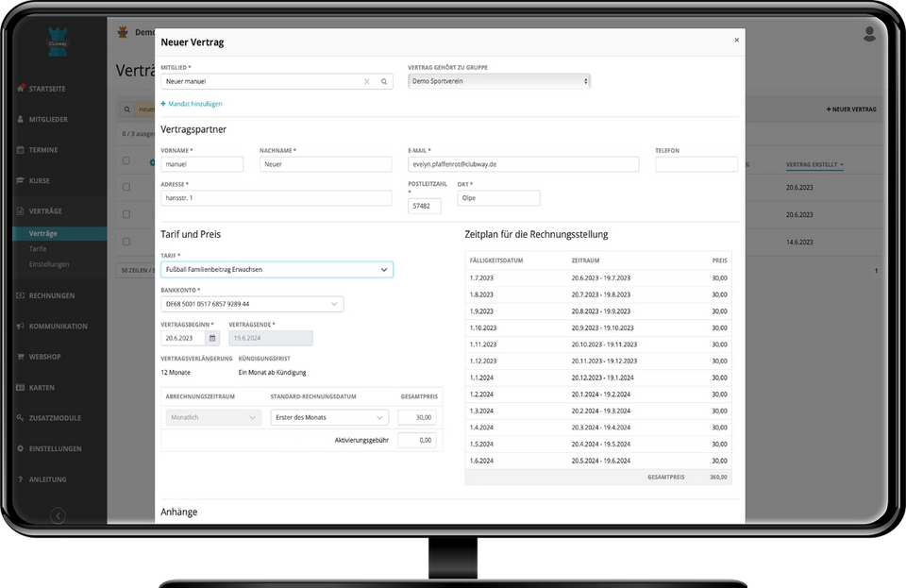Image resolution: width=906 pixels, height=588 pixels.
Task: Click the Verträge document icon
Action: coord(21,210)
